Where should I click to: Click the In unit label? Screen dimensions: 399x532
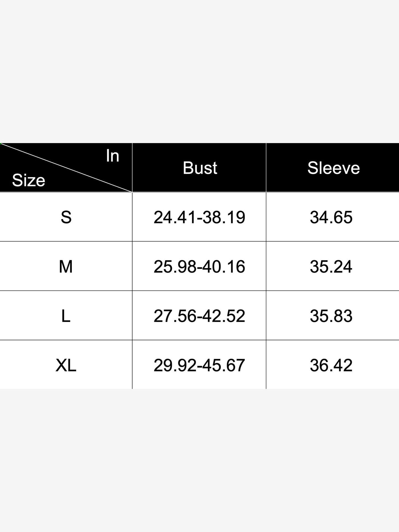(x=112, y=156)
